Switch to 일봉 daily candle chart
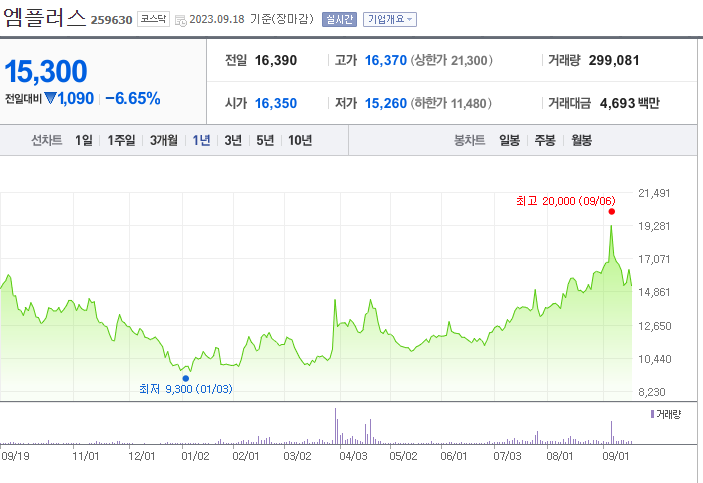This screenshot has height=483, width=703. tap(510, 140)
